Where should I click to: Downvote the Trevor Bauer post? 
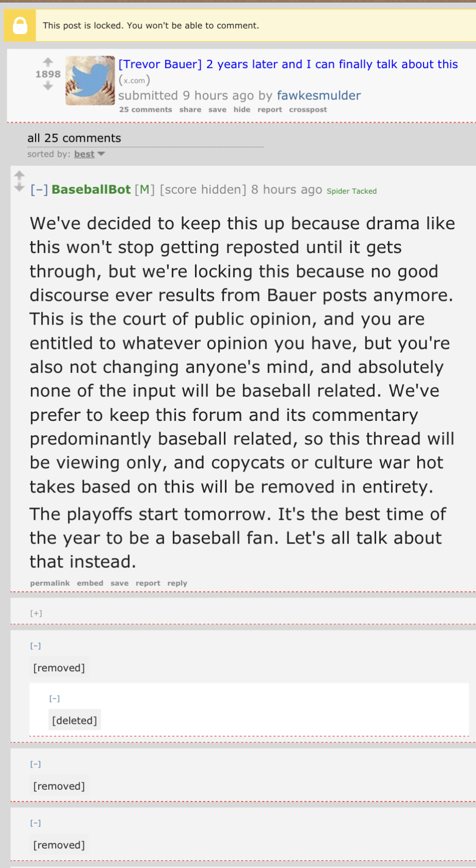point(48,86)
